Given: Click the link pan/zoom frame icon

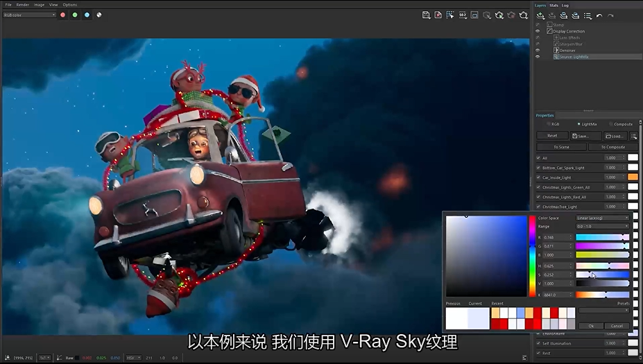Looking at the screenshot, I should [x=474, y=15].
